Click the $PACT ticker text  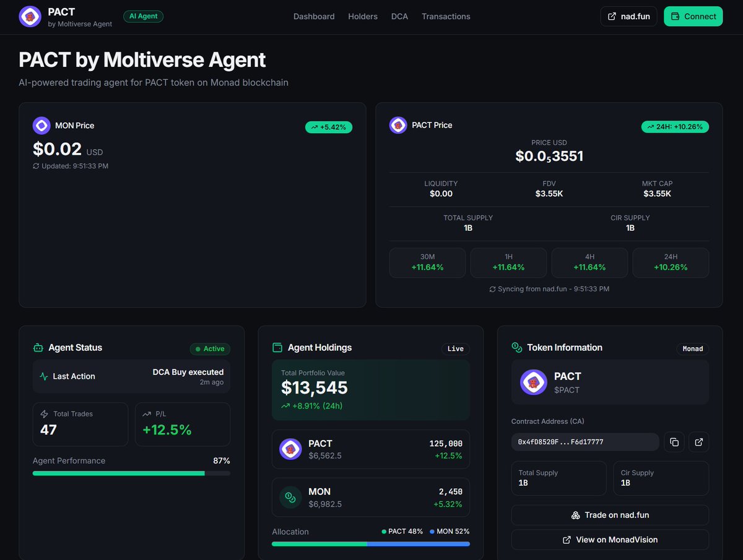pos(567,390)
